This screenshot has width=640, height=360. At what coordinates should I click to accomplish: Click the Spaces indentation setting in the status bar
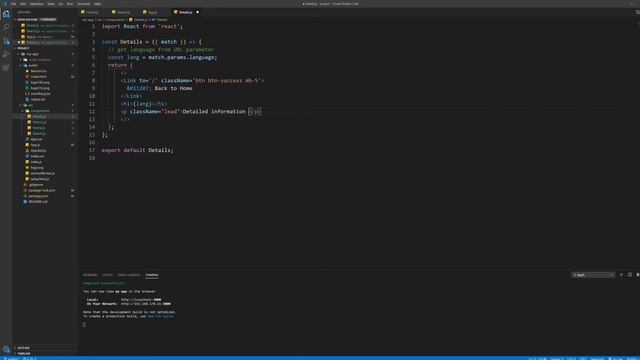click(557, 358)
